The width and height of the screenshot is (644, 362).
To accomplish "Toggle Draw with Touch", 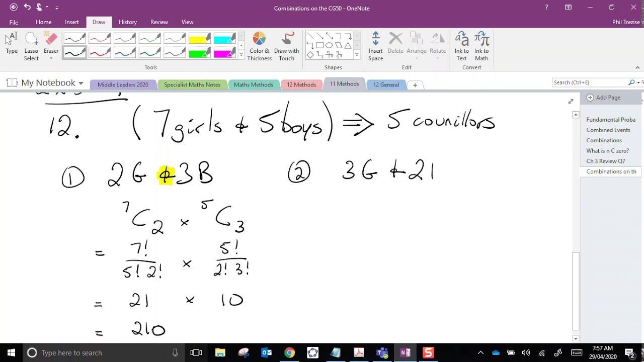I will 286,47.
